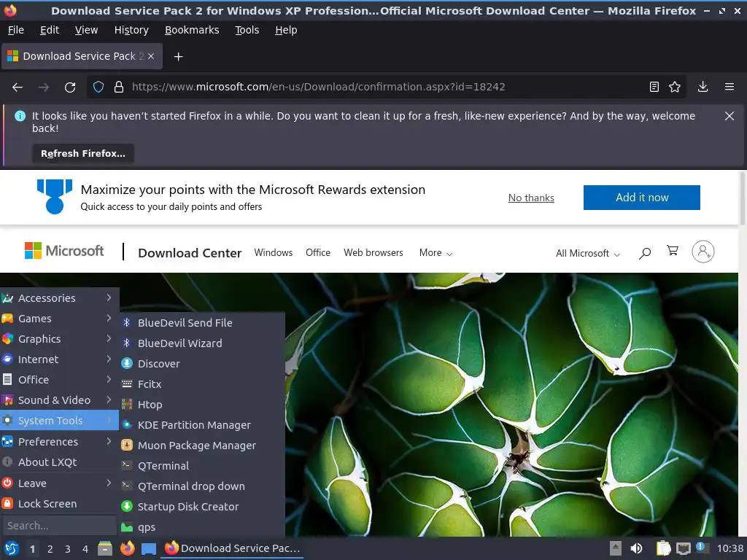Image resolution: width=747 pixels, height=560 pixels.
Task: Switch to virtual desktop 3
Action: (68, 549)
